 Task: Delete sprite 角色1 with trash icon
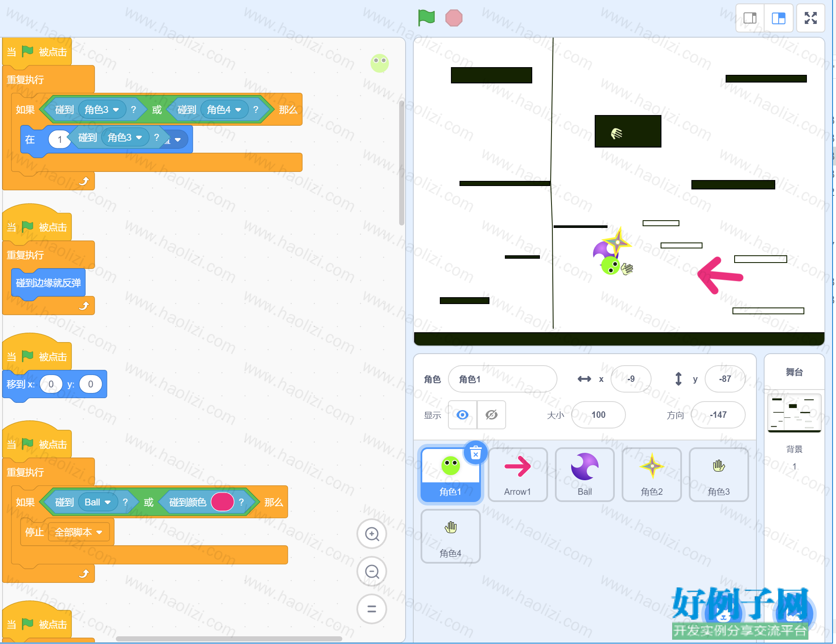click(x=475, y=452)
